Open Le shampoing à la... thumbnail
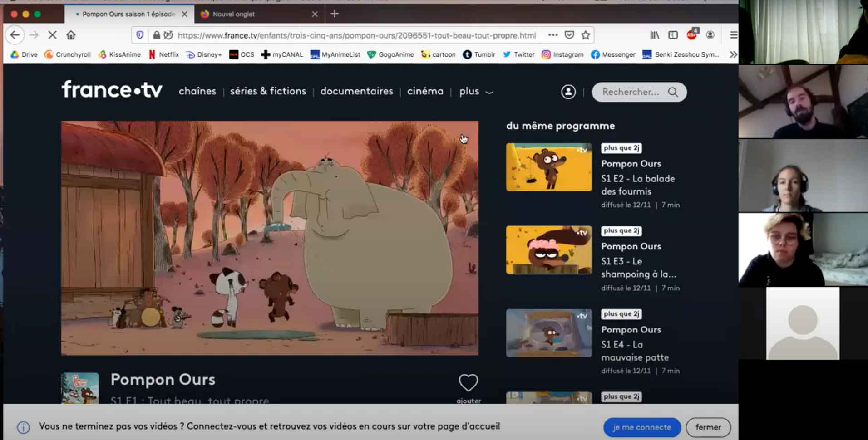Viewport: 868px width, 440px height. click(549, 250)
